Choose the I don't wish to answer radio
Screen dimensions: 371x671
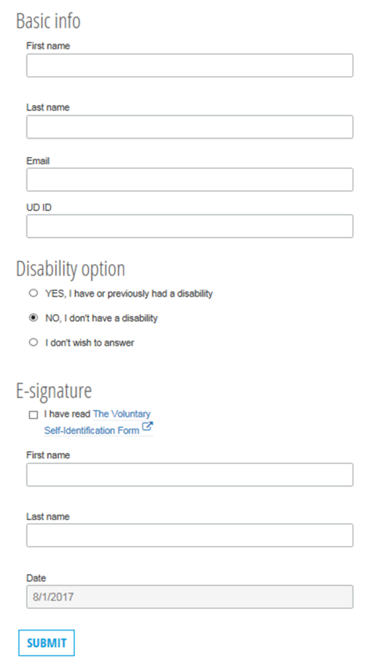tap(33, 342)
